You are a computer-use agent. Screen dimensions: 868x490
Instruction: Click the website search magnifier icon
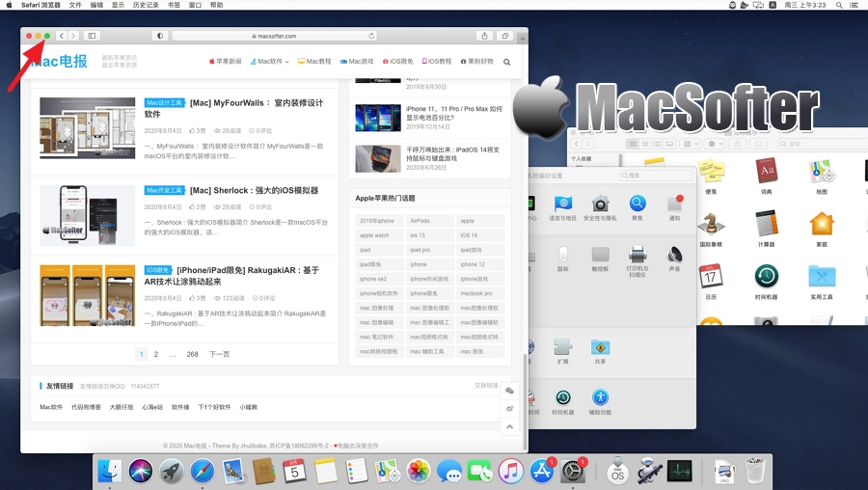point(506,62)
